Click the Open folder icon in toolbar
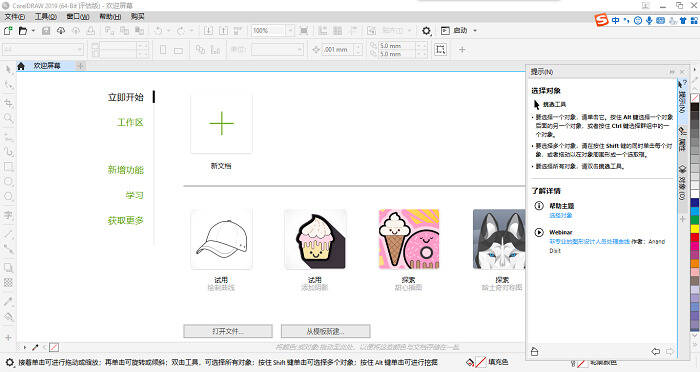Image resolution: width=700 pixels, height=372 pixels. pos(23,30)
